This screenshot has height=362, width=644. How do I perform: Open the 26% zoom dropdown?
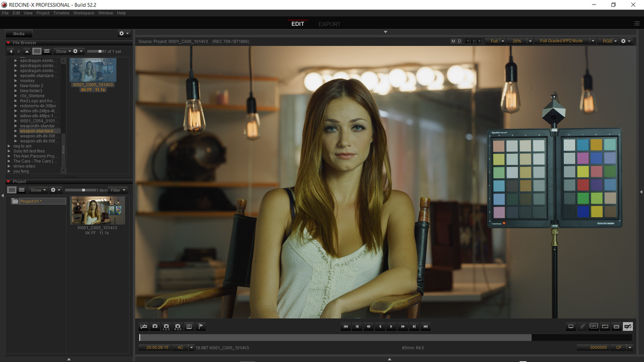point(520,41)
